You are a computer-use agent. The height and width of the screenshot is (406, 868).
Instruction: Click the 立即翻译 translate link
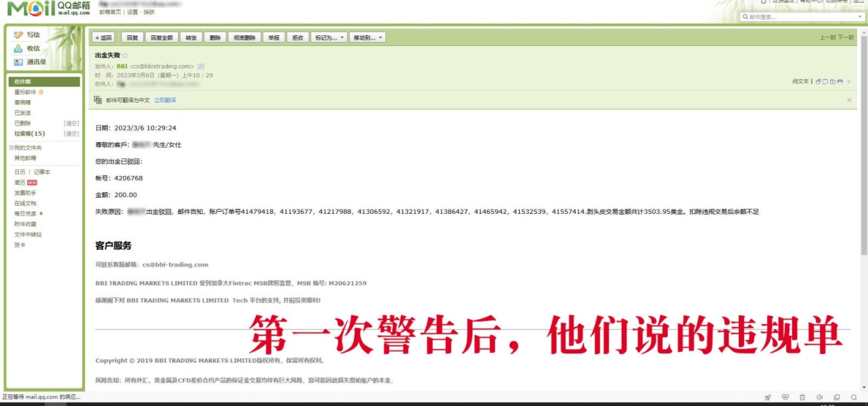[164, 100]
